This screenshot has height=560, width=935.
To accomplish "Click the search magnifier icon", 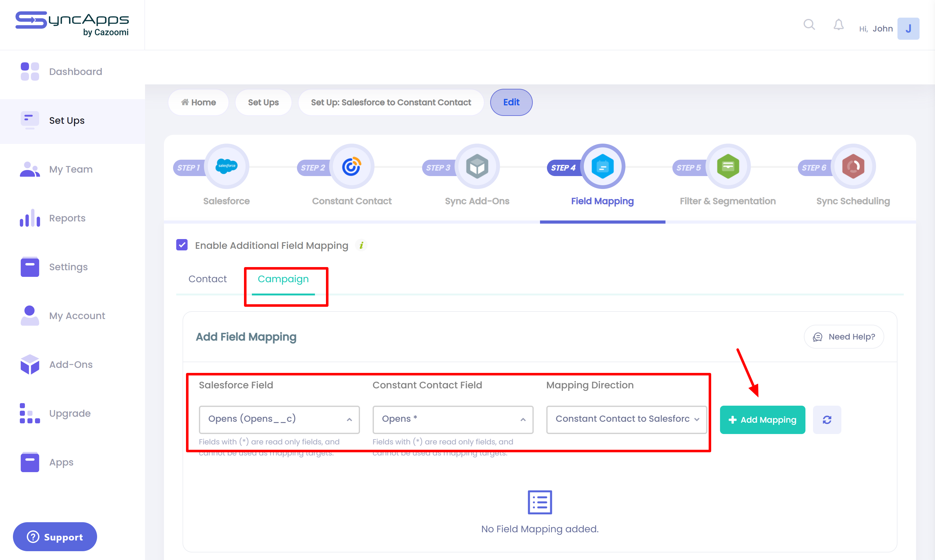I will [x=809, y=25].
